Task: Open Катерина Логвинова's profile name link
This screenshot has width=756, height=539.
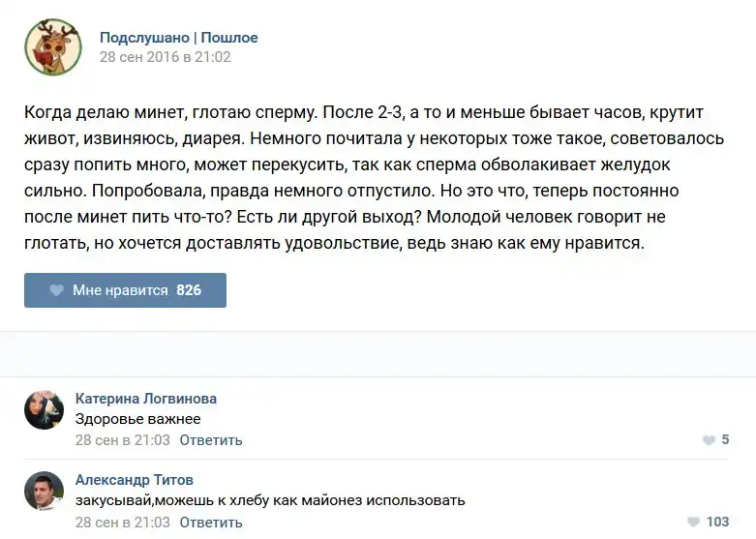Action: 145,399
